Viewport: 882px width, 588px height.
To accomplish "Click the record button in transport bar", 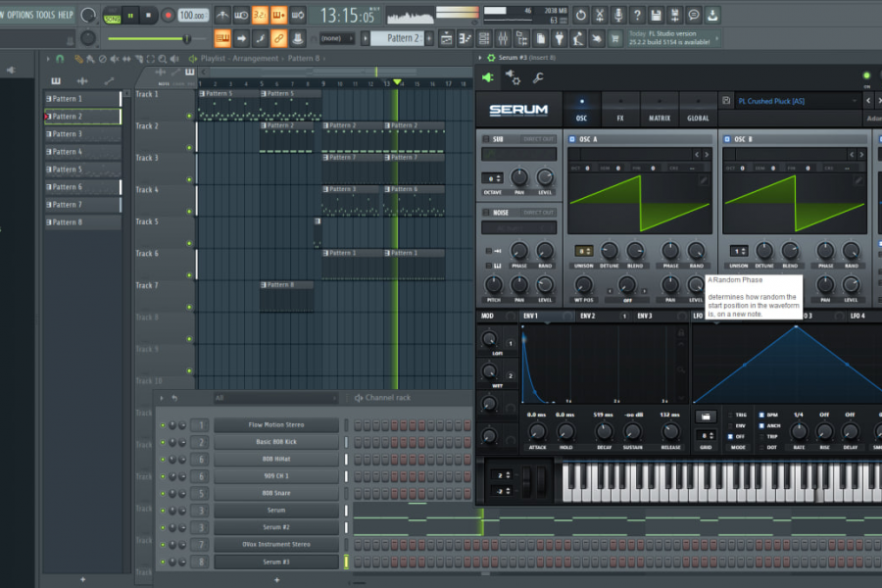I will click(x=167, y=16).
